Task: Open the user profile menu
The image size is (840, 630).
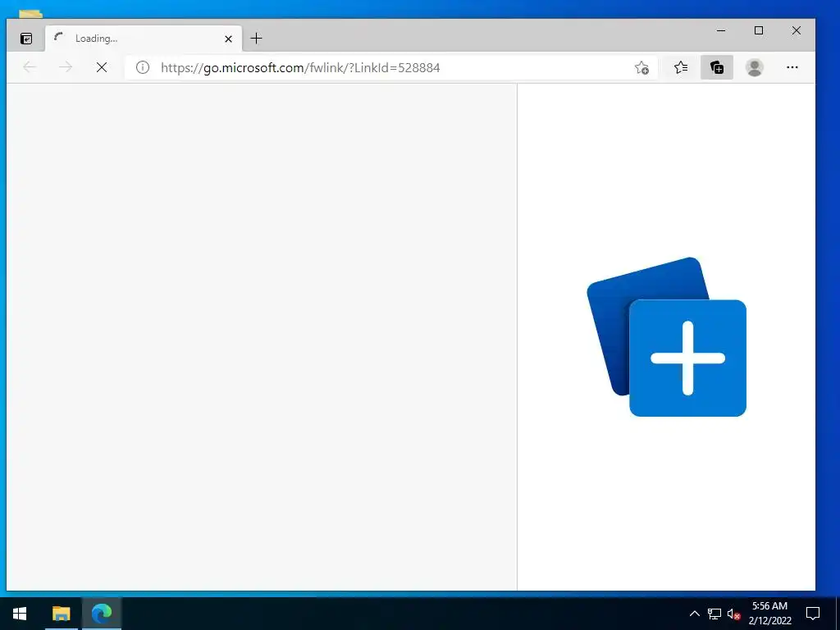Action: click(755, 67)
